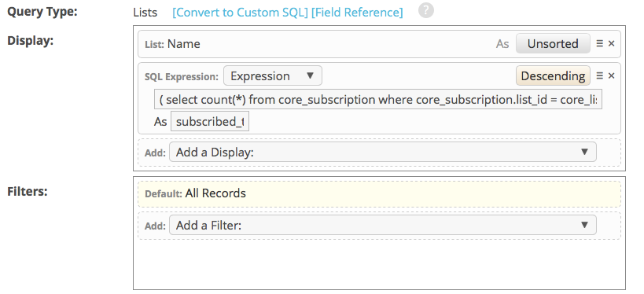The height and width of the screenshot is (294, 644).
Task: Toggle the Descending sort button
Action: [x=553, y=76]
